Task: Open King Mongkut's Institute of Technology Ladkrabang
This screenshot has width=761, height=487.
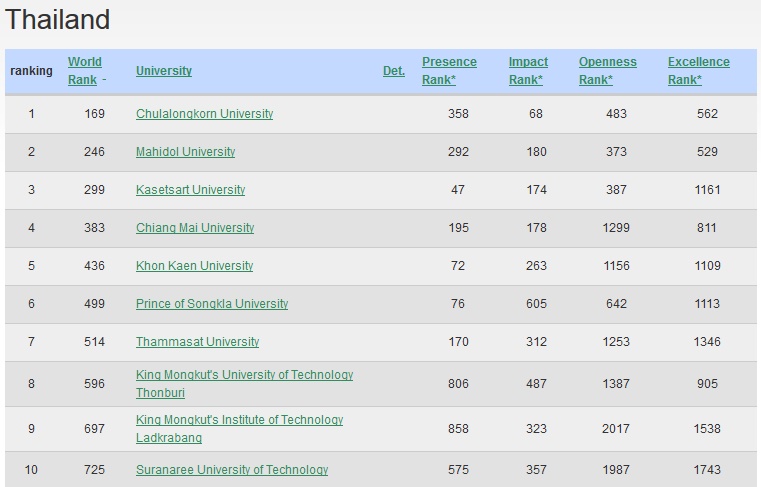Action: [x=239, y=421]
